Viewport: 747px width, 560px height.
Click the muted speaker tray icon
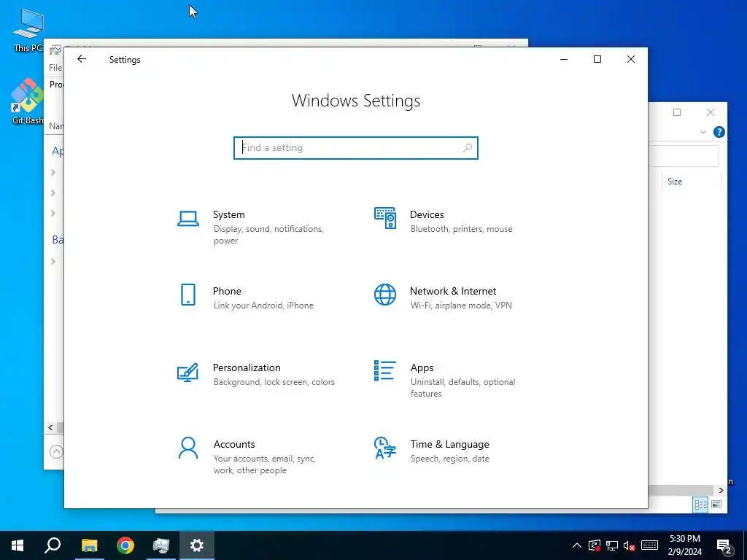[630, 545]
